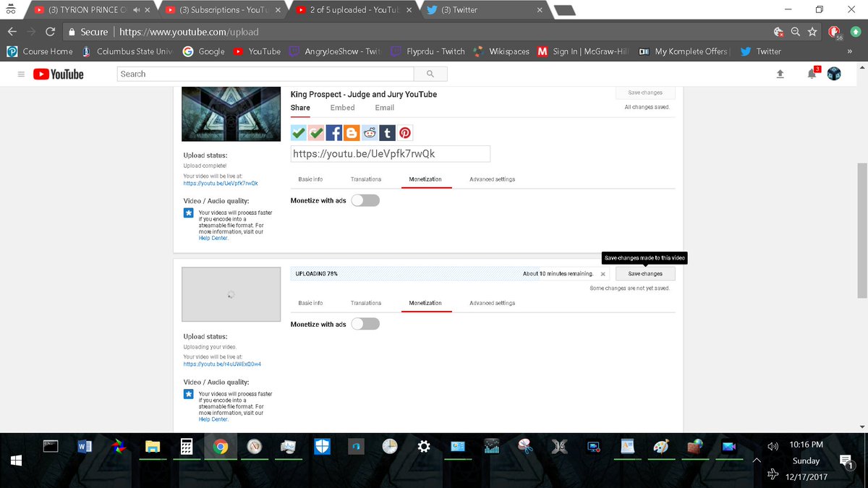
Task: Share the video to Facebook
Action: tap(334, 132)
